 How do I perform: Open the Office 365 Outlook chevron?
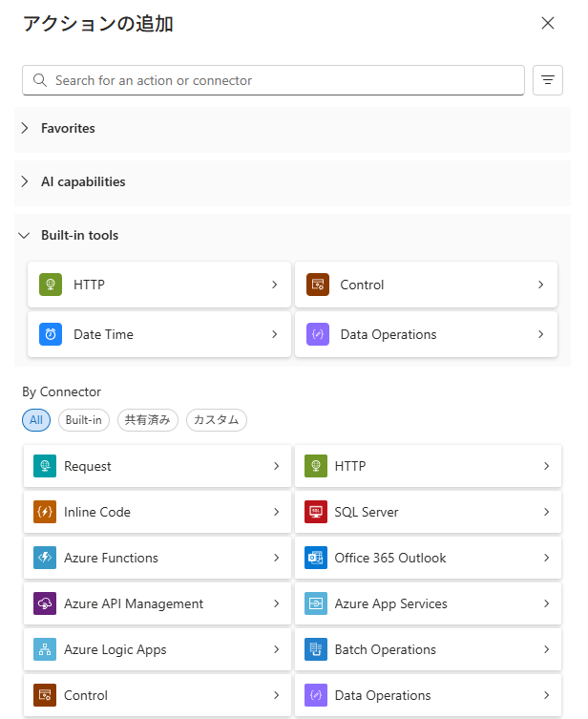click(546, 558)
